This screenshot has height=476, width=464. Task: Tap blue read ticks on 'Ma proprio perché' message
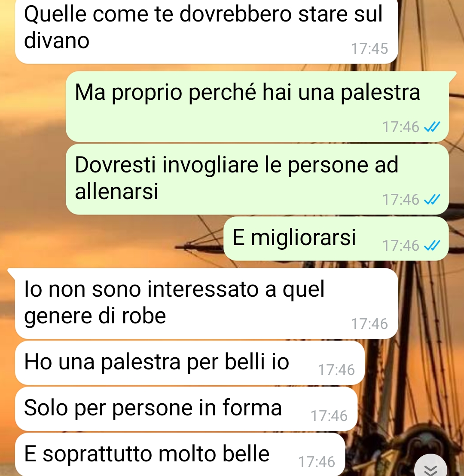[432, 127]
